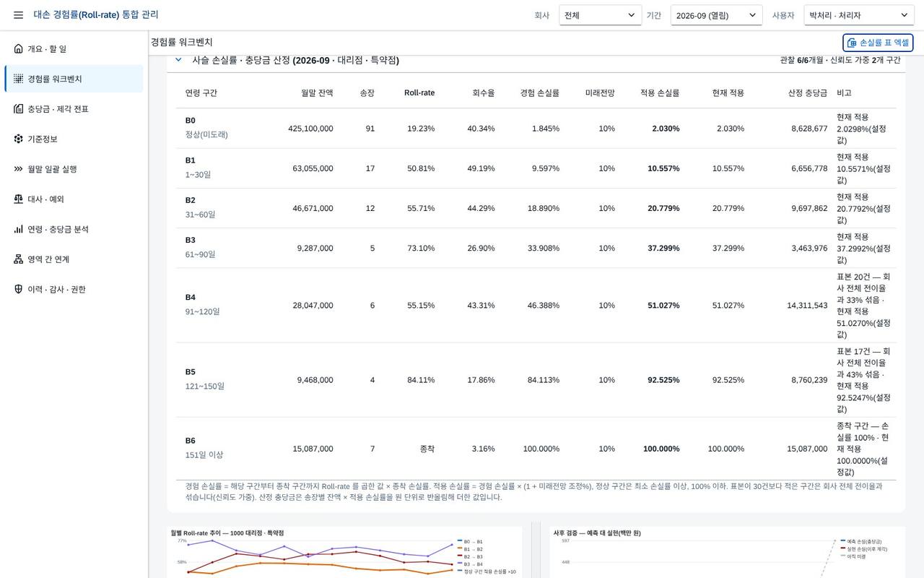Click the Roll-rate column header
Viewport: 924px width, 578px height.
tap(419, 93)
